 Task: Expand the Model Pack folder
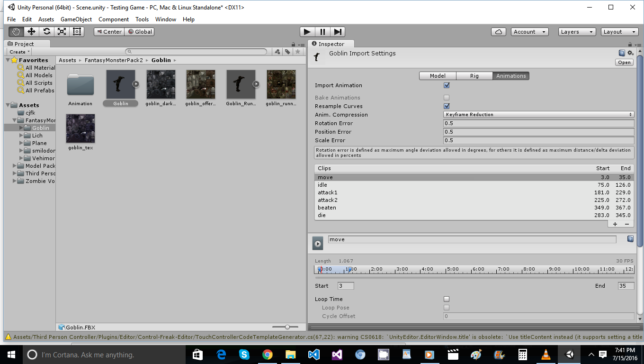15,166
